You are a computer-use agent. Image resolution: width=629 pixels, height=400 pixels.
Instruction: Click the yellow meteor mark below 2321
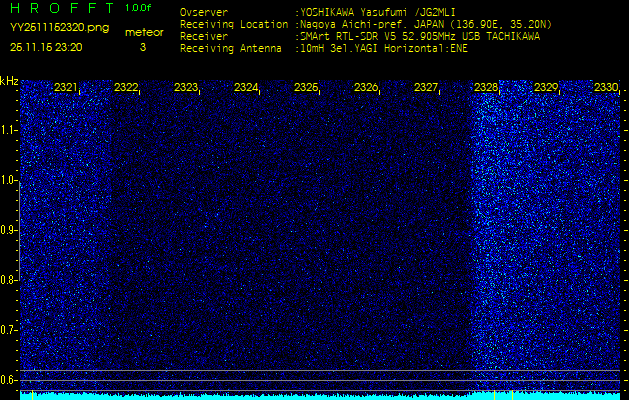(32, 396)
